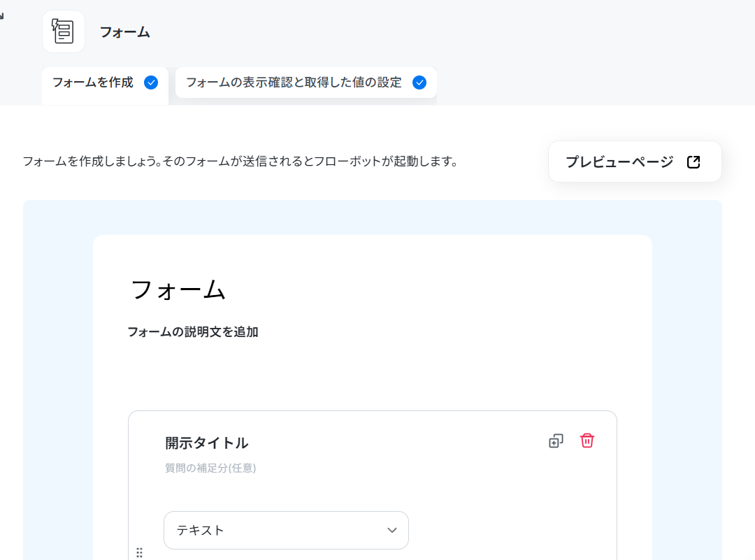Open the テキスト field type dropdown
The image size is (755, 560).
(x=286, y=530)
